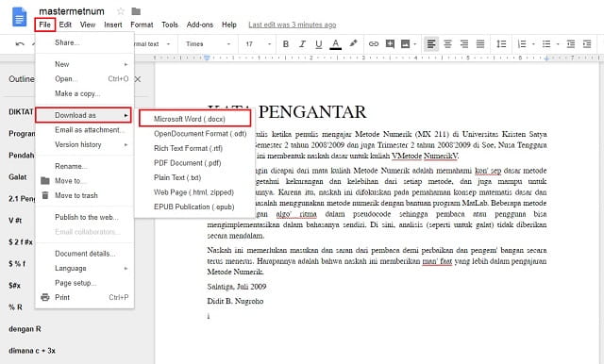
Task: Open the paragraph style dropdown
Action: point(152,44)
